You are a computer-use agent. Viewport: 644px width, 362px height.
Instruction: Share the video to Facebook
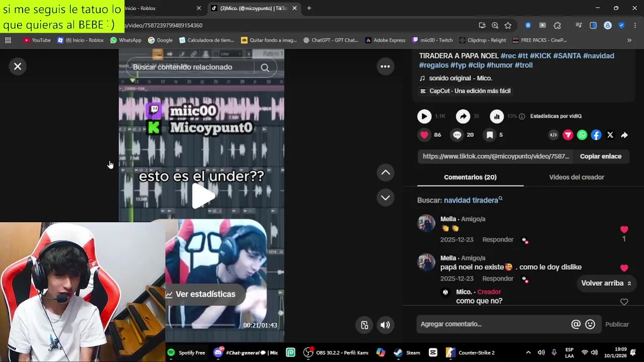click(596, 135)
